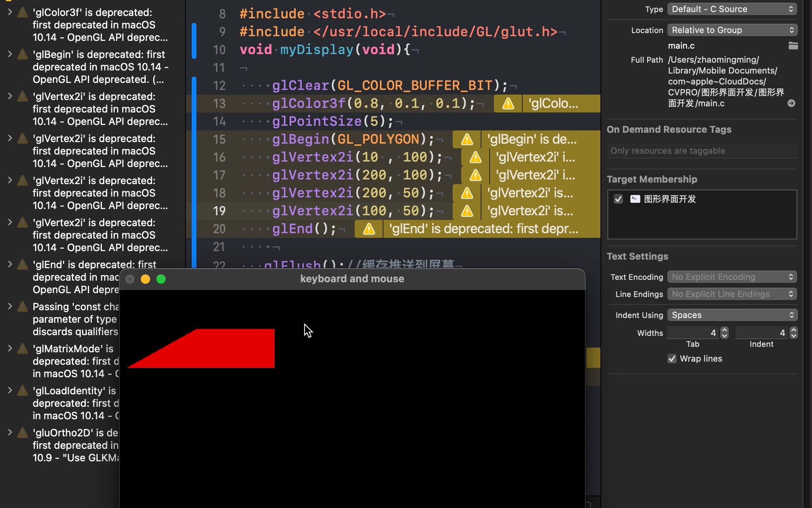The image size is (812, 508).
Task: Click warning icon on glEnd line 20
Action: (x=369, y=229)
